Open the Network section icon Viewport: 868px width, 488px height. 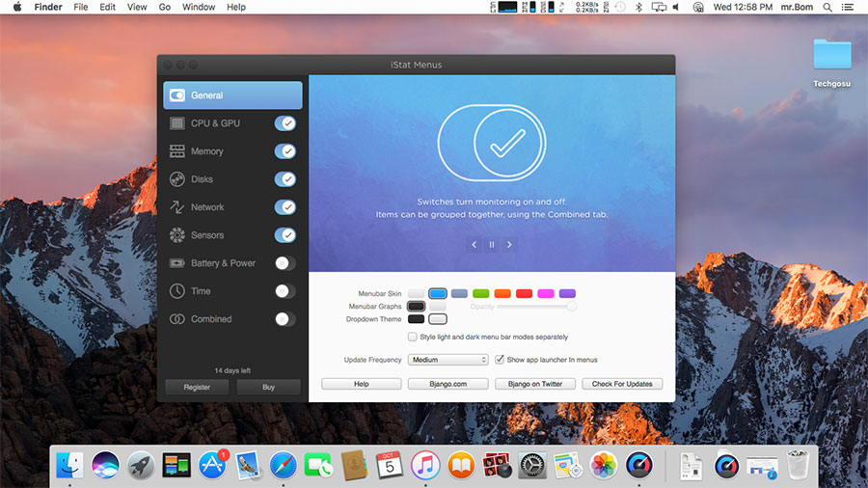pyautogui.click(x=177, y=207)
